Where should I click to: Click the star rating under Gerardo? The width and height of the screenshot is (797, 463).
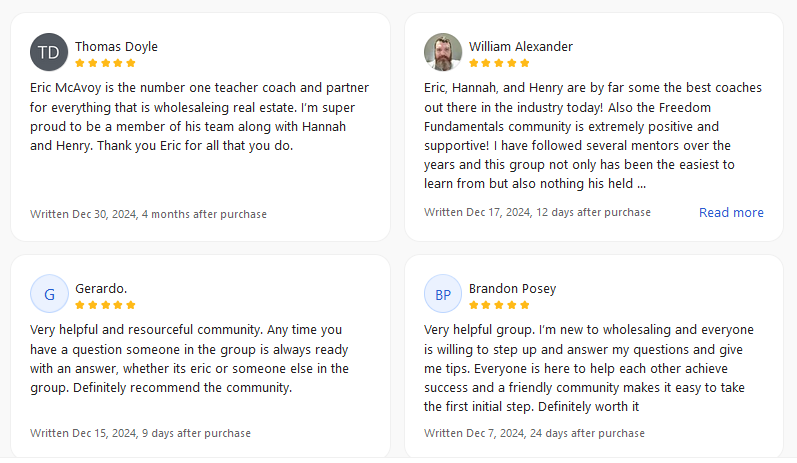click(105, 305)
